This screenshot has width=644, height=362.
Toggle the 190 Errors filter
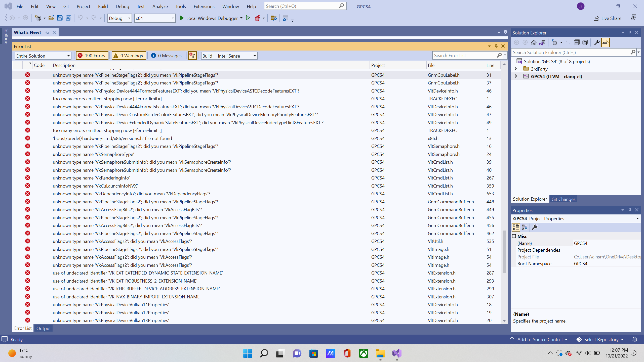(92, 56)
